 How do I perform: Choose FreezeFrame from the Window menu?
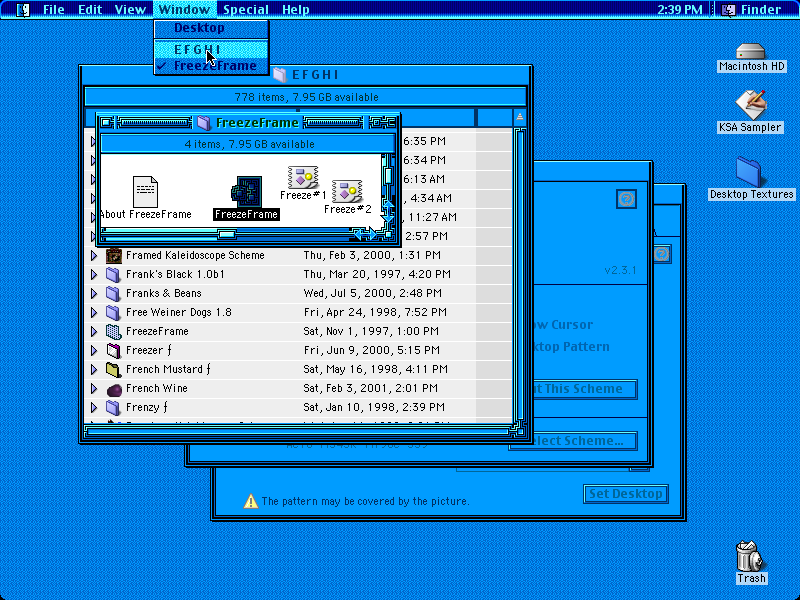point(211,66)
